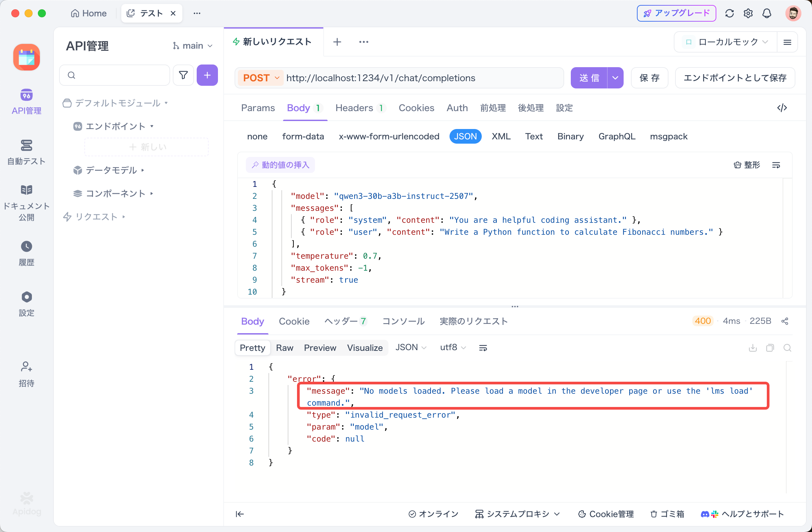812x532 pixels.
Task: Select the none body type
Action: 257,136
